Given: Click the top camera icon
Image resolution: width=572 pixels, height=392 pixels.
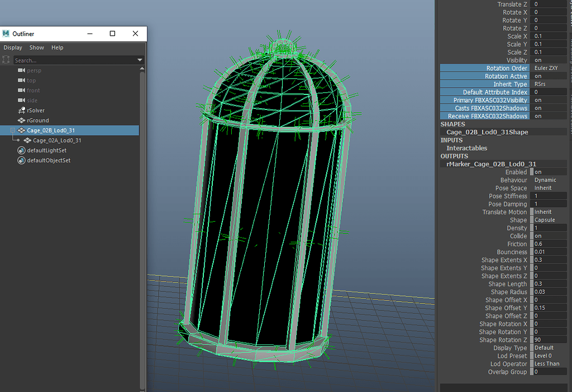Looking at the screenshot, I should (20, 80).
